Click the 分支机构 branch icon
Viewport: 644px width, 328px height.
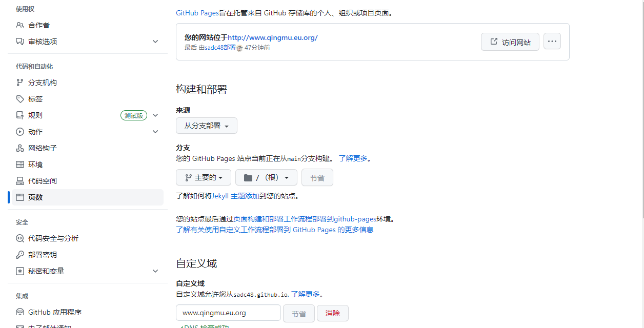click(x=20, y=83)
